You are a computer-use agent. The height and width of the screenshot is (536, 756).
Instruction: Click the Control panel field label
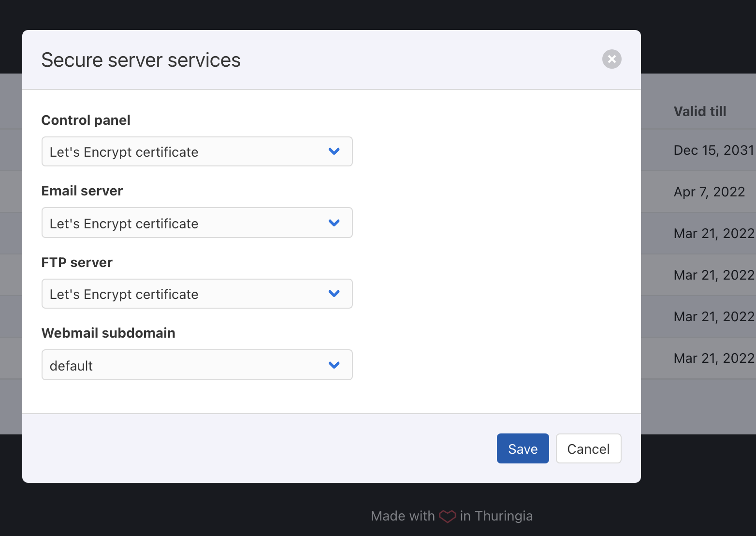[86, 120]
